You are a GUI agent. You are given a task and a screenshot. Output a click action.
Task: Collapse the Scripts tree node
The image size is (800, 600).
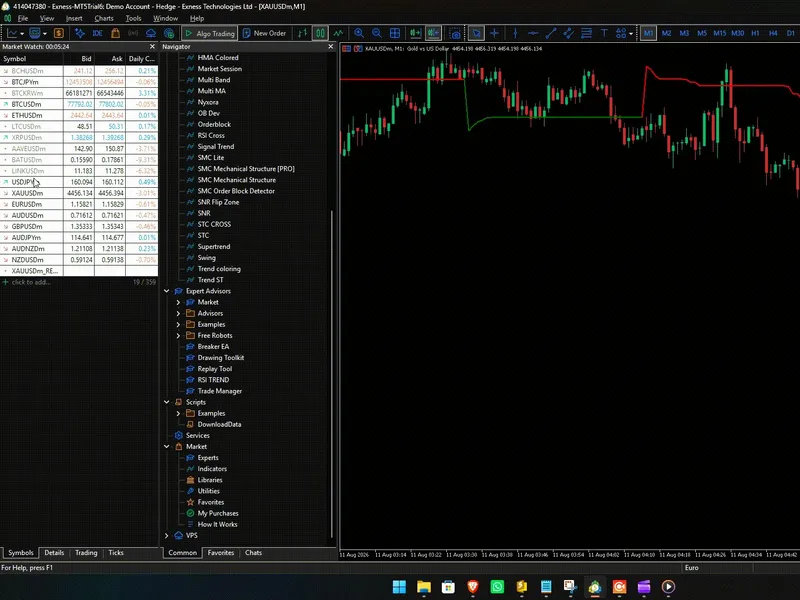pos(166,402)
